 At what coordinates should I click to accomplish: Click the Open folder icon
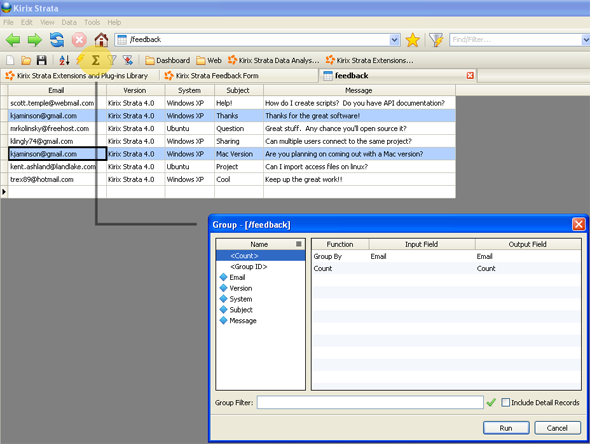(x=26, y=60)
